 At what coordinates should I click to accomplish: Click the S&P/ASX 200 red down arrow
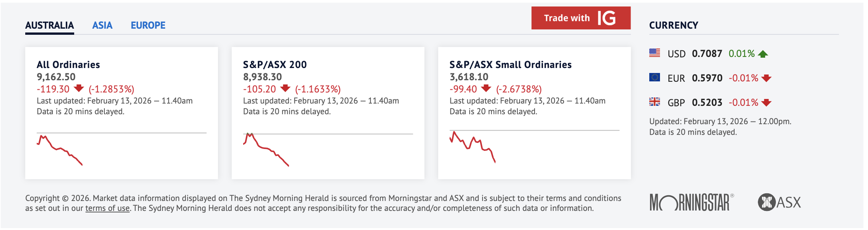click(285, 88)
